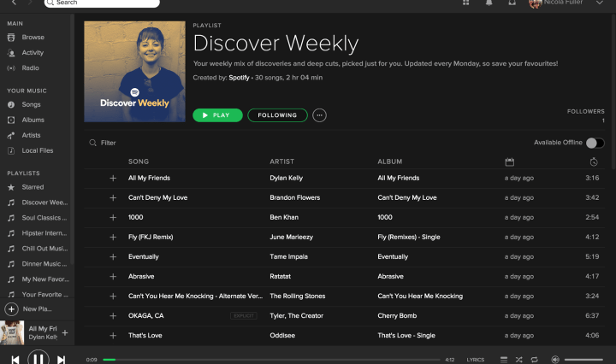Open the Tame Impala artist link
This screenshot has height=364, width=616.
click(x=289, y=256)
